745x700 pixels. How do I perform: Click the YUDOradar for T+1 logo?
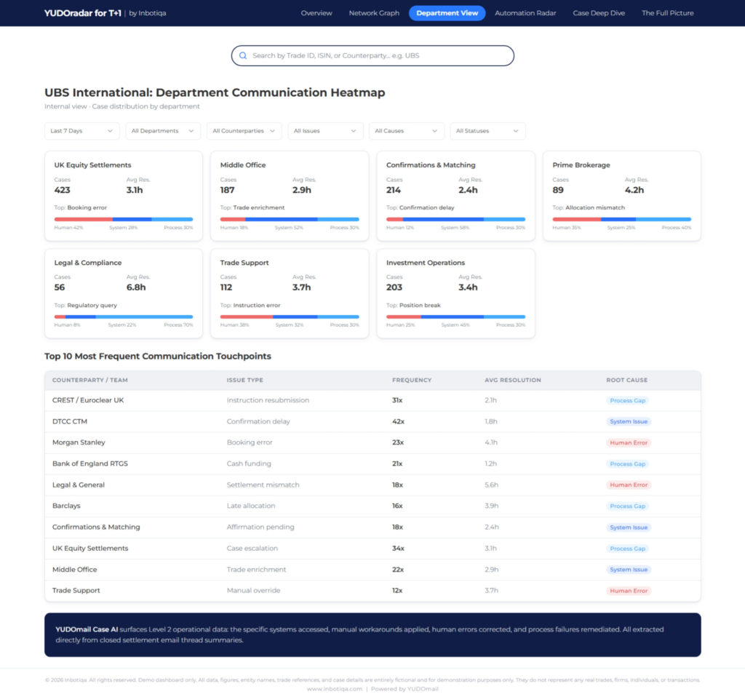tap(82, 13)
